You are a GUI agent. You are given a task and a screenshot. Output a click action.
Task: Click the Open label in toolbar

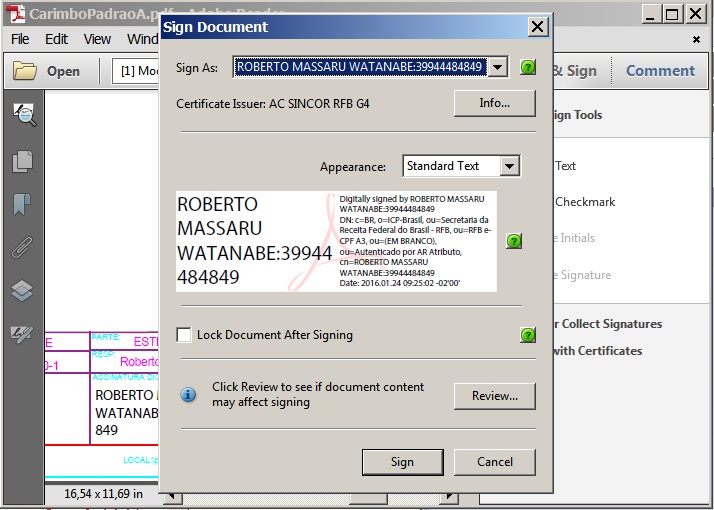click(63, 71)
